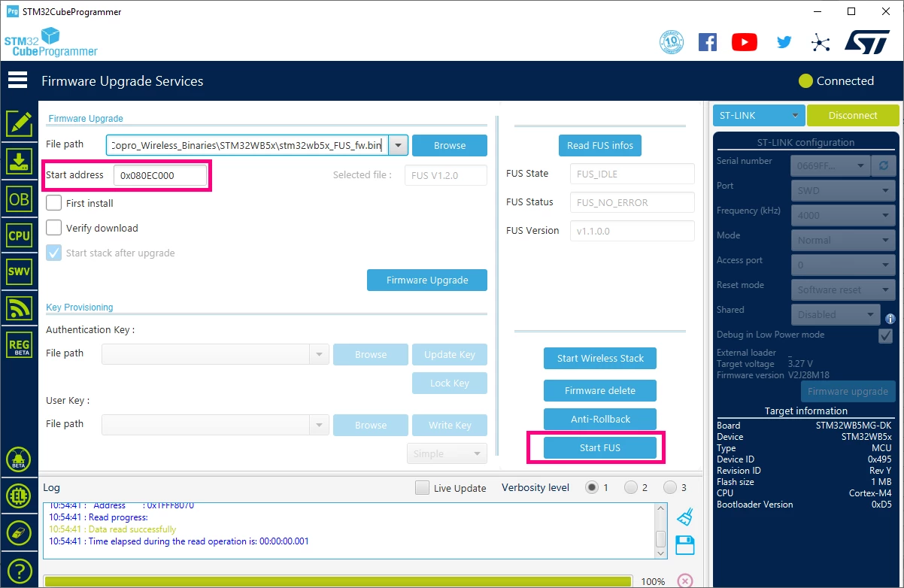
Task: Open the Reset mode Software reset dropdown
Action: (843, 289)
